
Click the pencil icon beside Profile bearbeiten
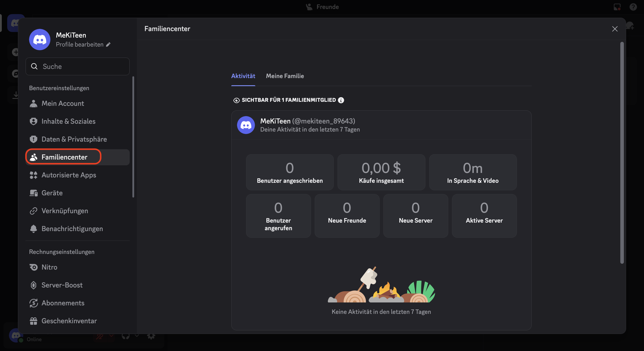tap(108, 45)
